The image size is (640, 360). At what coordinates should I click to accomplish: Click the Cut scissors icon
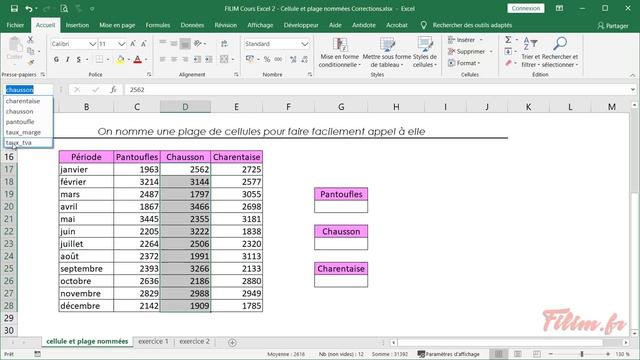pos(30,40)
